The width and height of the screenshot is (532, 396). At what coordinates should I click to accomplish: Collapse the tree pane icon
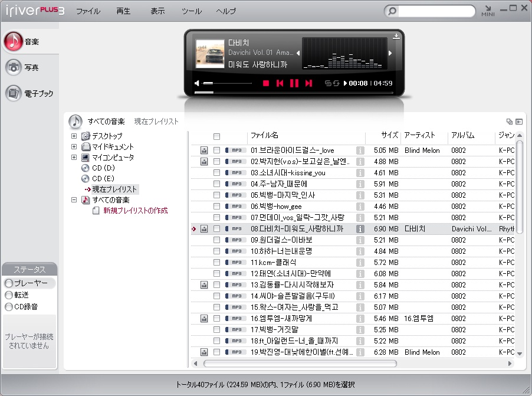pyautogui.click(x=519, y=122)
